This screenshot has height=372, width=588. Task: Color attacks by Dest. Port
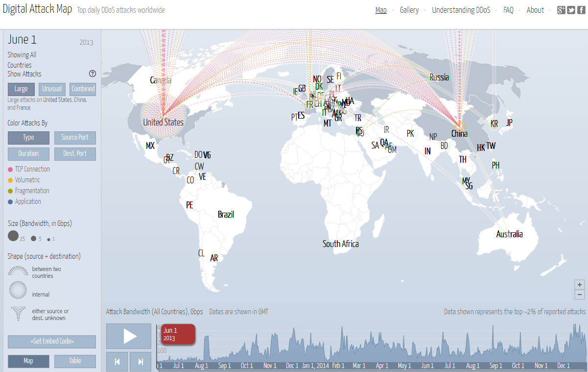(75, 154)
